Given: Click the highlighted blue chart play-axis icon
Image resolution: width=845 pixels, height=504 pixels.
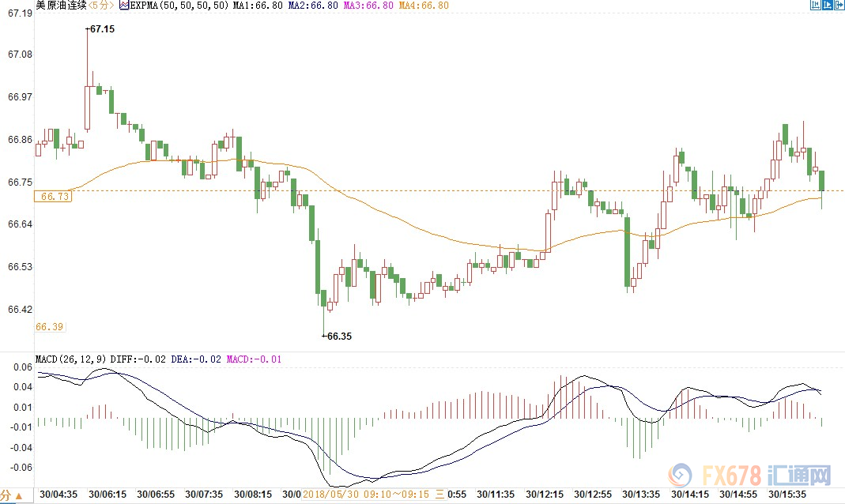Looking at the screenshot, I should [x=828, y=6].
